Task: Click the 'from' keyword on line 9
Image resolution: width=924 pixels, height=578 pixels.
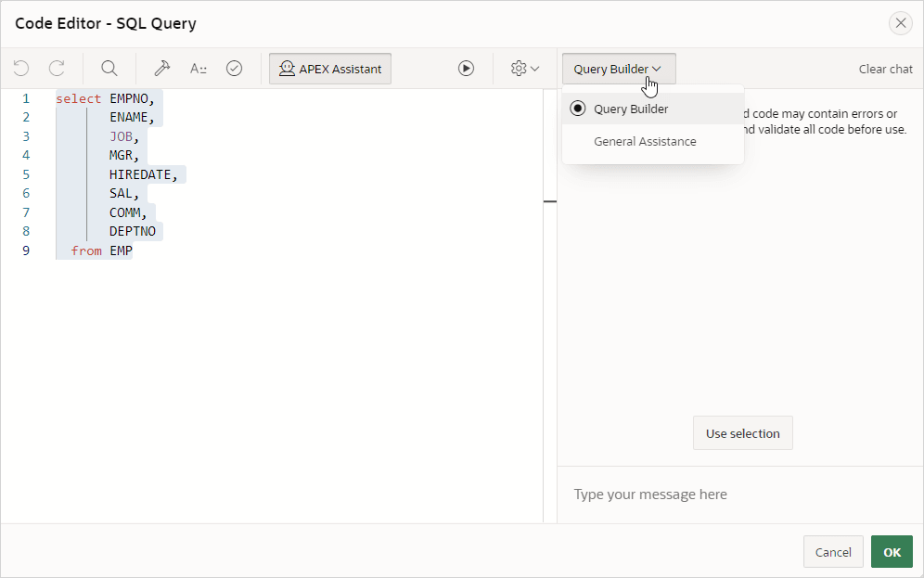Action: click(86, 250)
